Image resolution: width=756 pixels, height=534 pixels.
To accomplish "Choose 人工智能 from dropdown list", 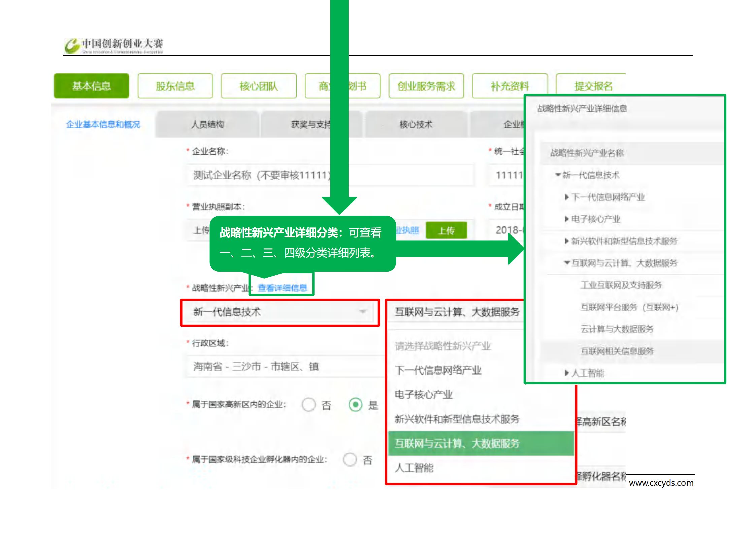I will coord(414,468).
